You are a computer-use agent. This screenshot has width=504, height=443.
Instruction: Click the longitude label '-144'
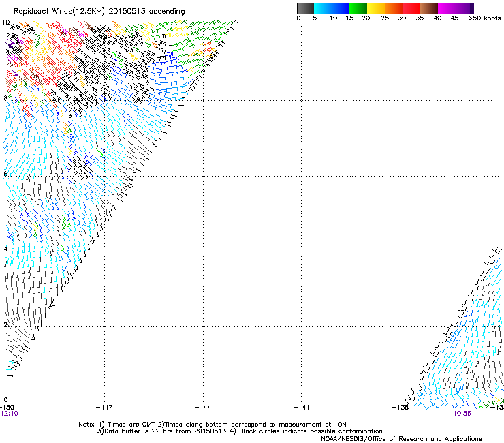[x=203, y=408]
